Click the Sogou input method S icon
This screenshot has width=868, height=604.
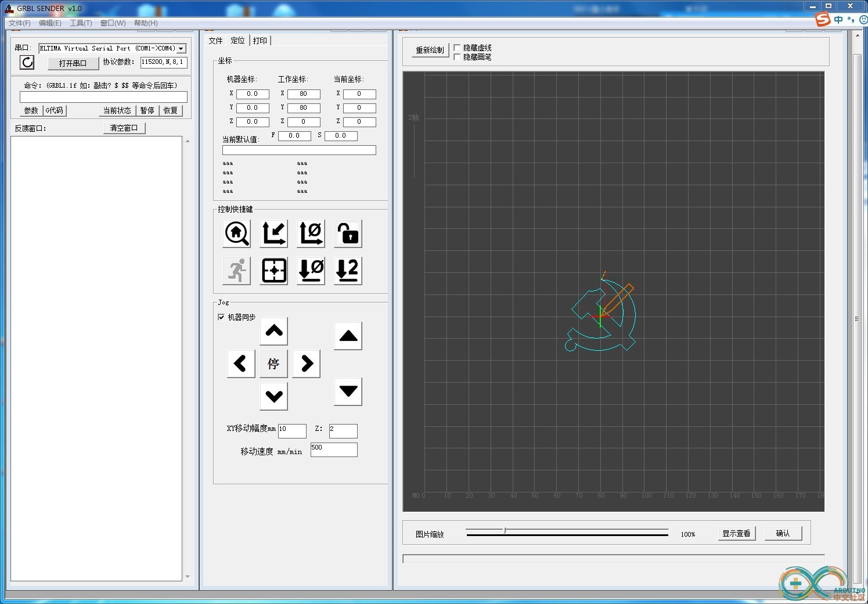click(x=823, y=20)
